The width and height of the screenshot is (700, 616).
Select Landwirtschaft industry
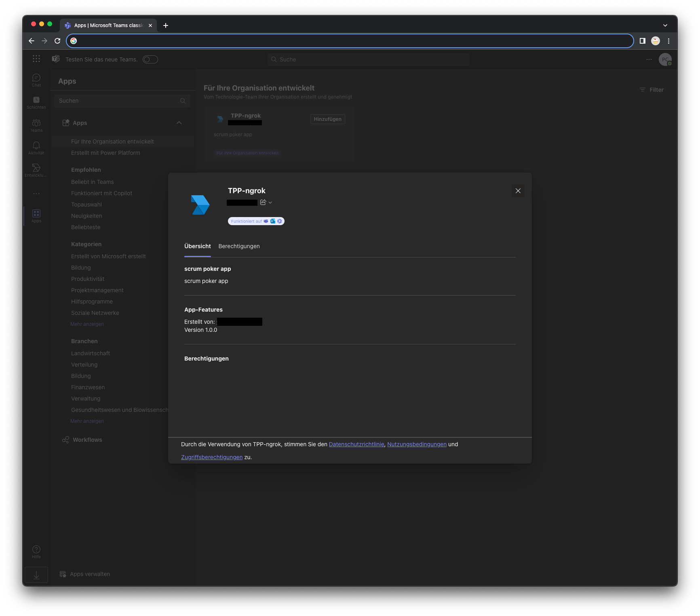(x=91, y=353)
